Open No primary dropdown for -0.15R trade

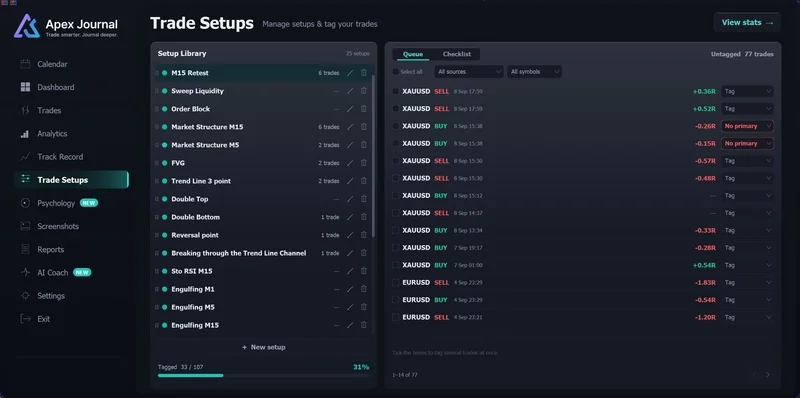pyautogui.click(x=747, y=143)
